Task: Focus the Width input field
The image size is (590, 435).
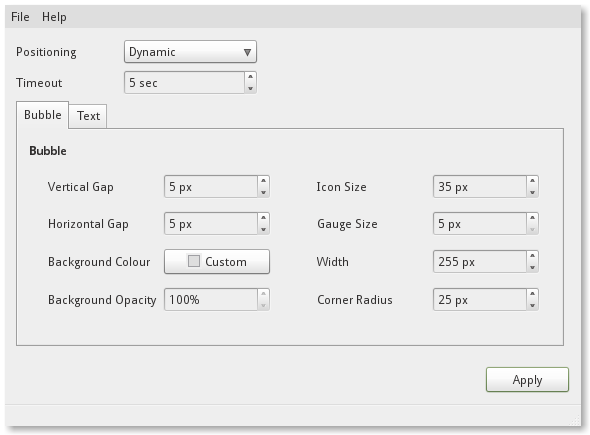Action: click(x=480, y=262)
